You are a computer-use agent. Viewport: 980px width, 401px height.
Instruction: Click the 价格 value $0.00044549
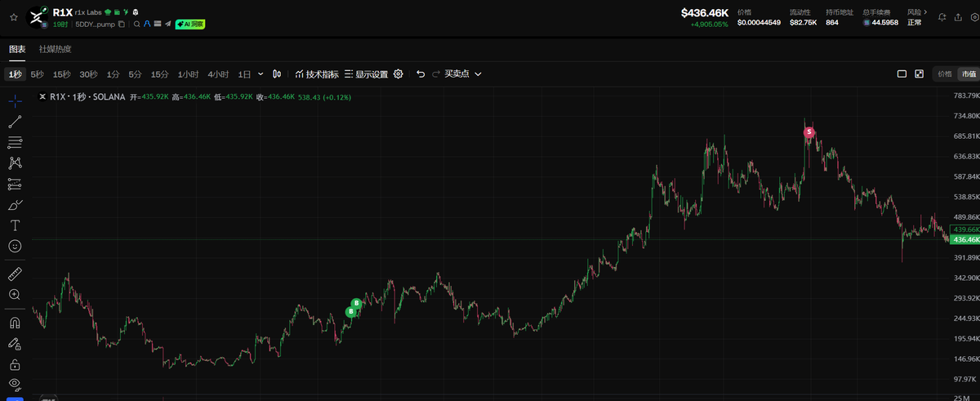pos(759,23)
